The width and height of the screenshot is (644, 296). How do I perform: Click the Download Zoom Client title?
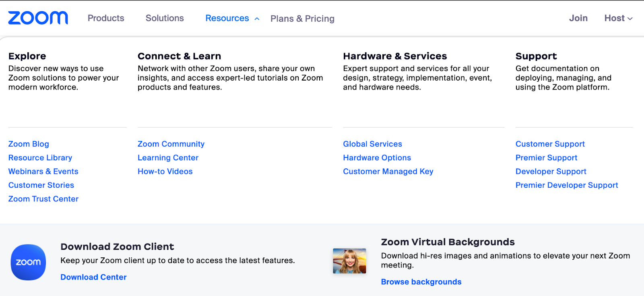tap(117, 246)
